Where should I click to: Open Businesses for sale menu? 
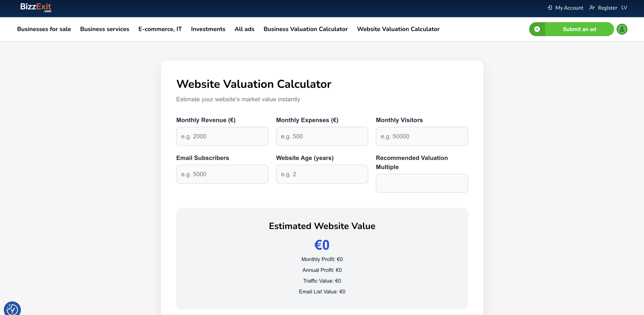click(44, 29)
